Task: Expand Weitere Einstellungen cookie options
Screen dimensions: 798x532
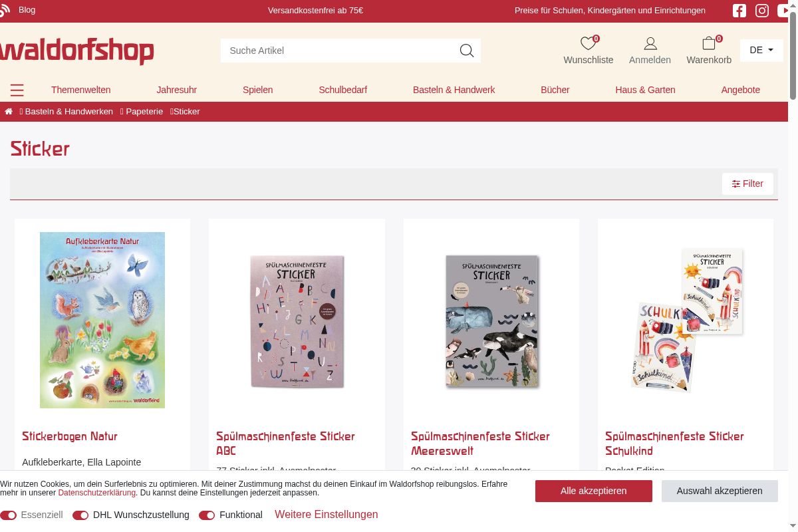Action: [x=327, y=515]
